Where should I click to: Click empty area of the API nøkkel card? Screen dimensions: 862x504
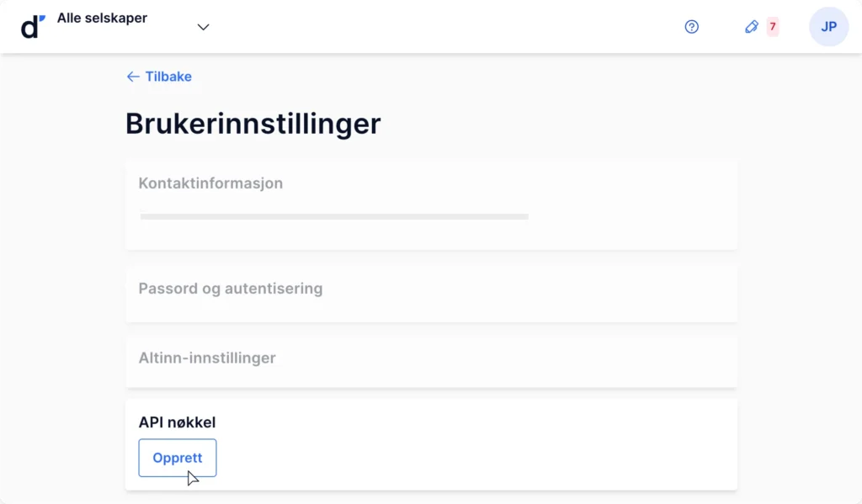tap(473, 451)
